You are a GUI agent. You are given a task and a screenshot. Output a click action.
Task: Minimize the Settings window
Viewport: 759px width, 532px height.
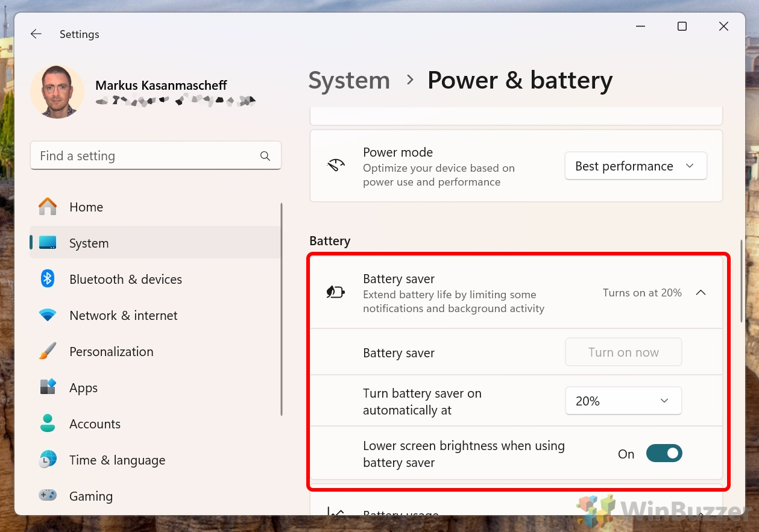(x=640, y=27)
